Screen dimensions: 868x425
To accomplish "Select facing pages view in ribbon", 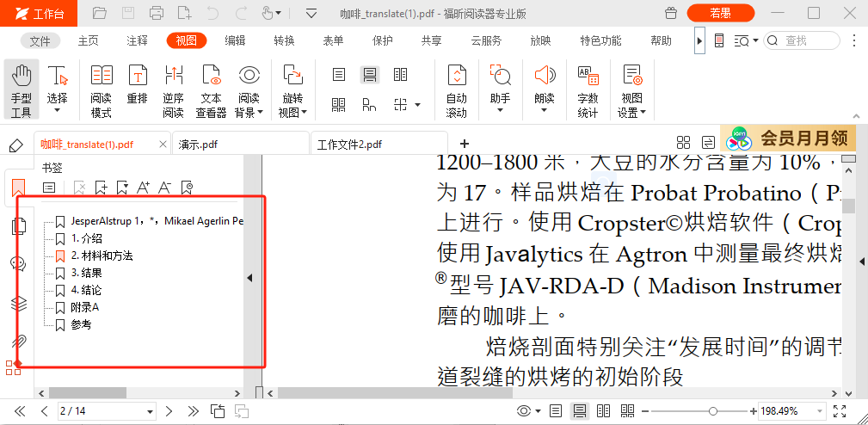I will point(400,75).
